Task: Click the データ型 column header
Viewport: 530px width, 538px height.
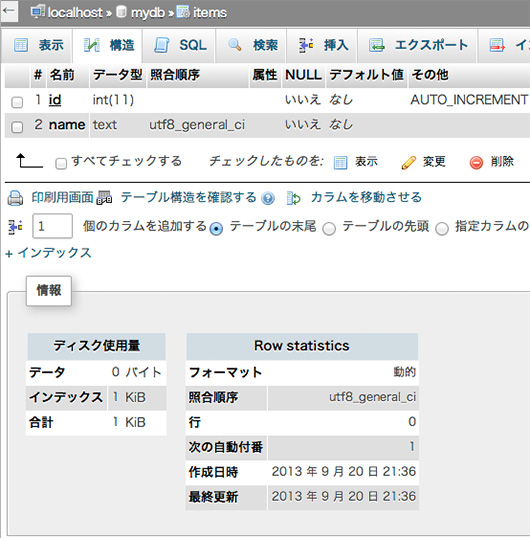Action: point(118,75)
